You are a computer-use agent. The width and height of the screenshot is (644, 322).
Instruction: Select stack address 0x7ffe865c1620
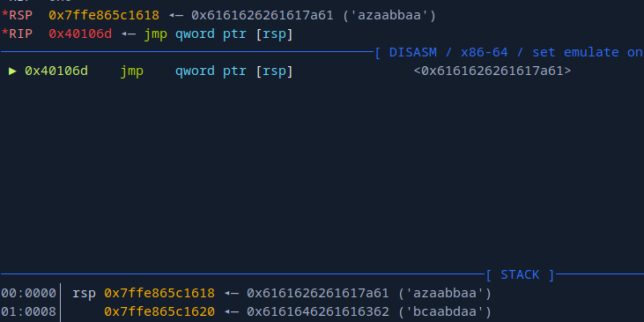[x=159, y=311]
